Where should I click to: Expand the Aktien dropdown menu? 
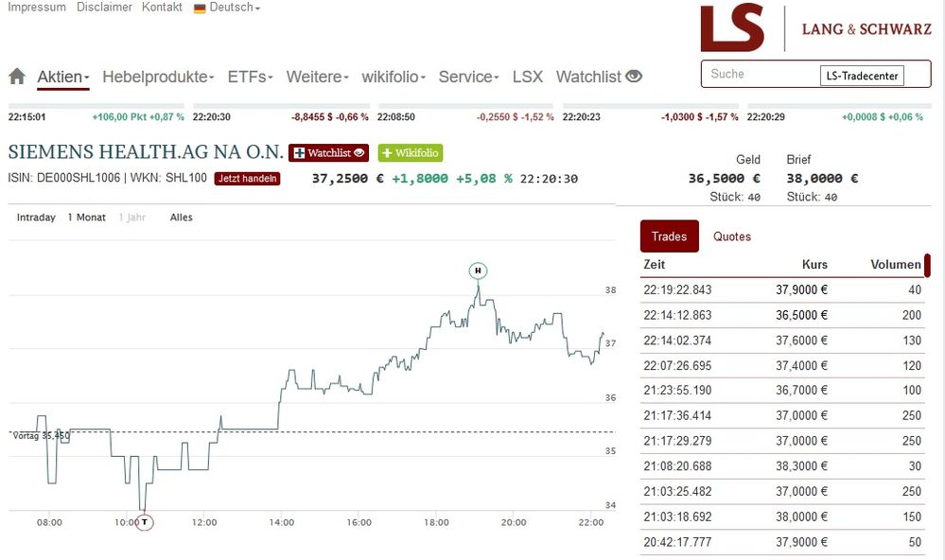[63, 77]
